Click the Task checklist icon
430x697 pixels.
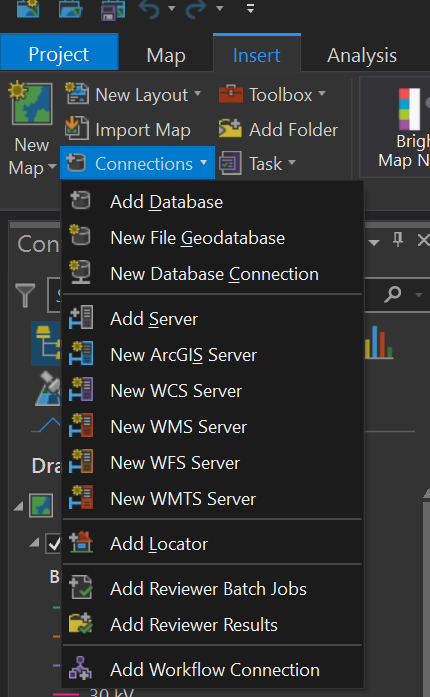click(230, 163)
